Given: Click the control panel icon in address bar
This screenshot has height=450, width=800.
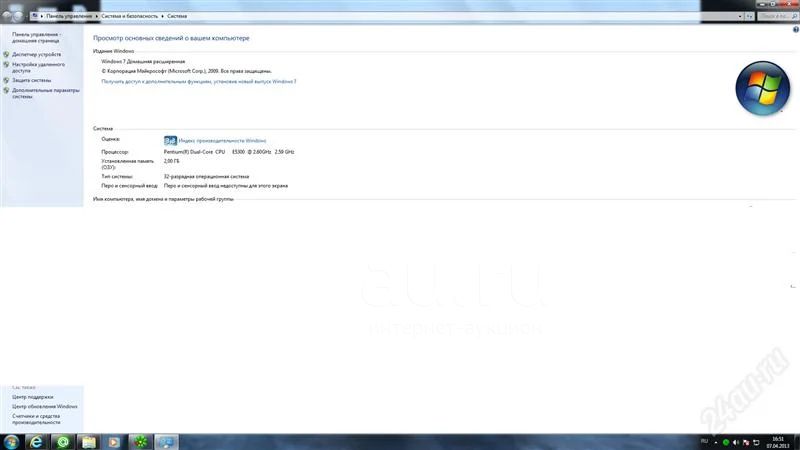Looking at the screenshot, I should pyautogui.click(x=35, y=16).
